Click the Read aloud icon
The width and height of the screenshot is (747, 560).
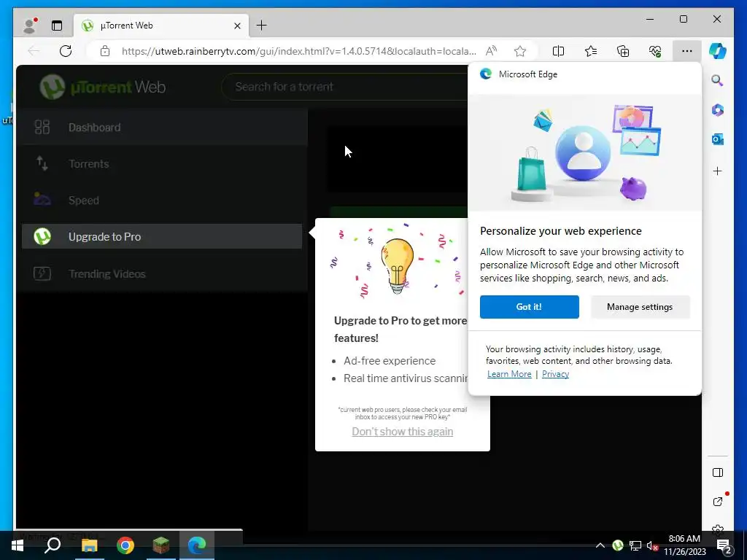(491, 51)
